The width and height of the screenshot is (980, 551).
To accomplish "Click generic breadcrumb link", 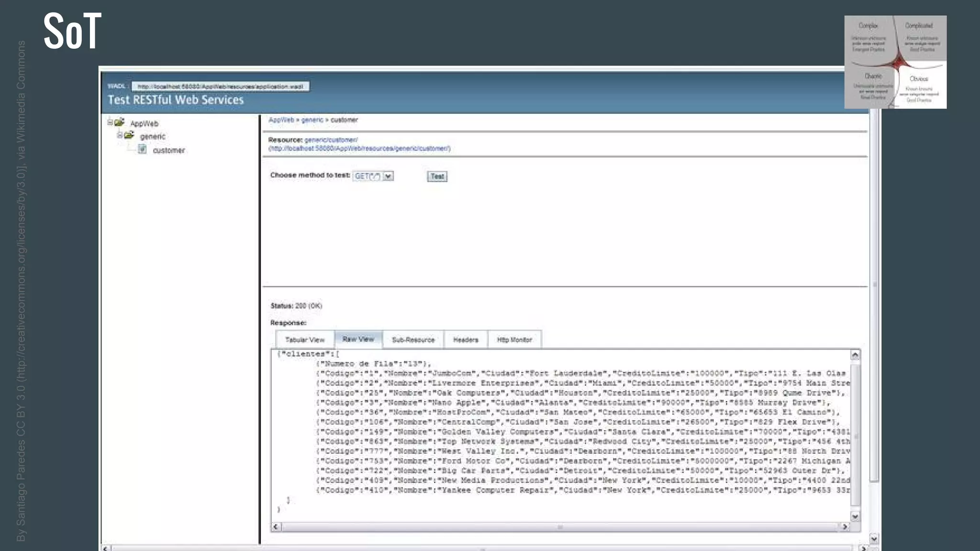I will pos(312,120).
